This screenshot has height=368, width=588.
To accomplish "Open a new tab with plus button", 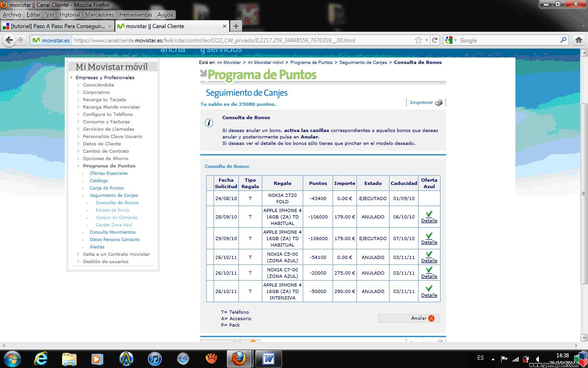I will pyautogui.click(x=236, y=26).
